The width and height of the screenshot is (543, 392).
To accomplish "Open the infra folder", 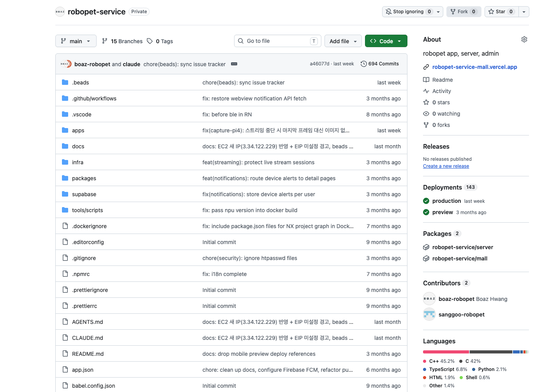I will click(x=78, y=162).
